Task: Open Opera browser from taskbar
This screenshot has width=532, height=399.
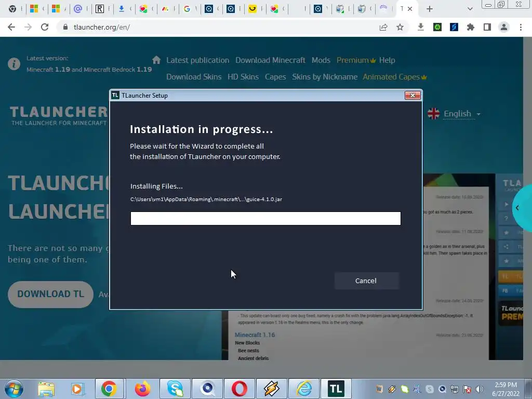Action: click(240, 389)
